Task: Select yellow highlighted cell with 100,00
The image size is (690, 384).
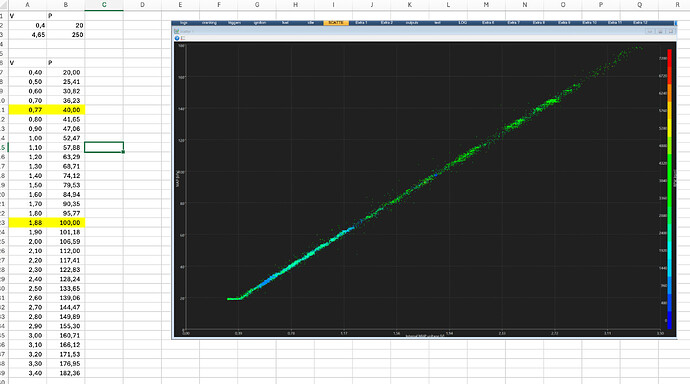Action: (x=66, y=223)
